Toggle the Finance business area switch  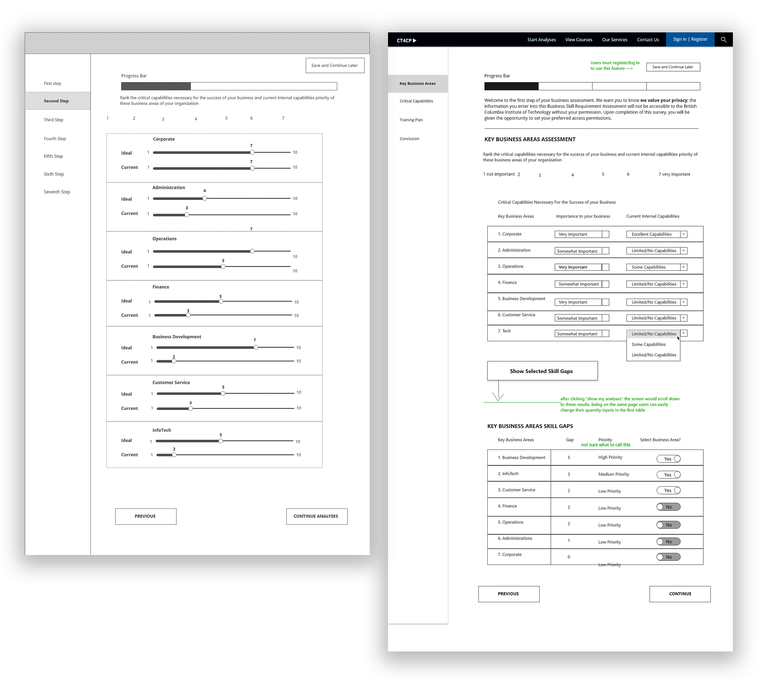point(668,507)
